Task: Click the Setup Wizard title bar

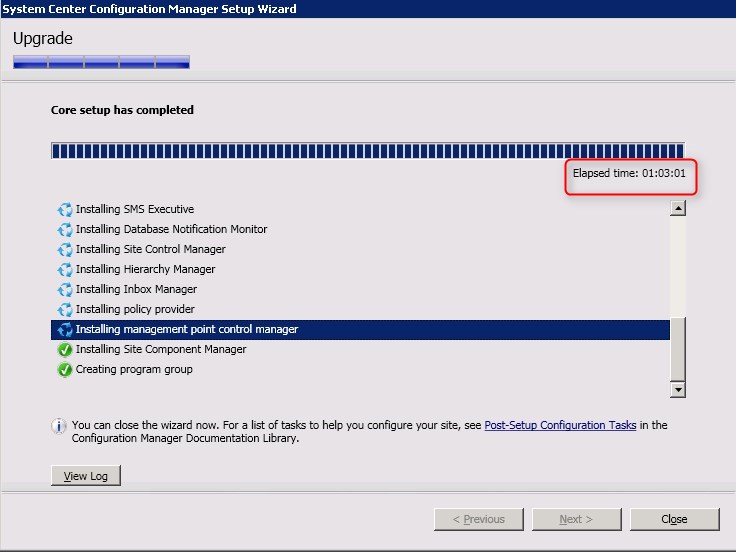Action: pos(368,9)
